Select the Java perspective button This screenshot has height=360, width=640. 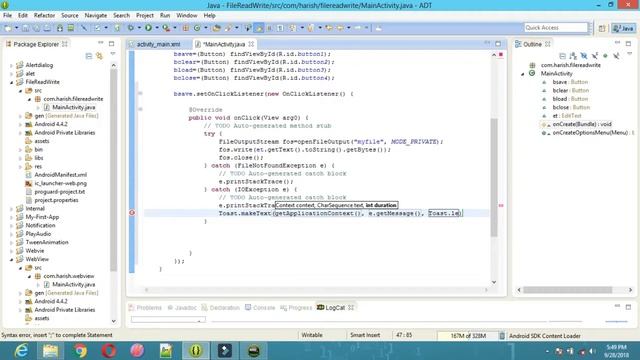pyautogui.click(x=623, y=28)
